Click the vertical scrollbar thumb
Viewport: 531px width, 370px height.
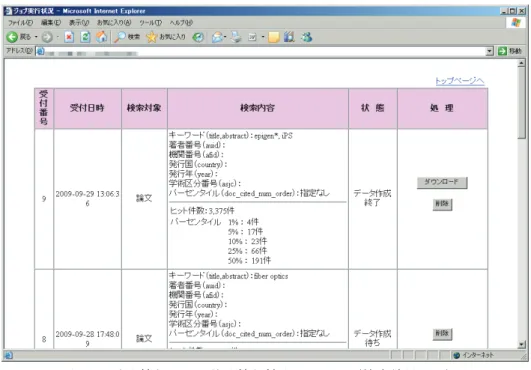522,102
